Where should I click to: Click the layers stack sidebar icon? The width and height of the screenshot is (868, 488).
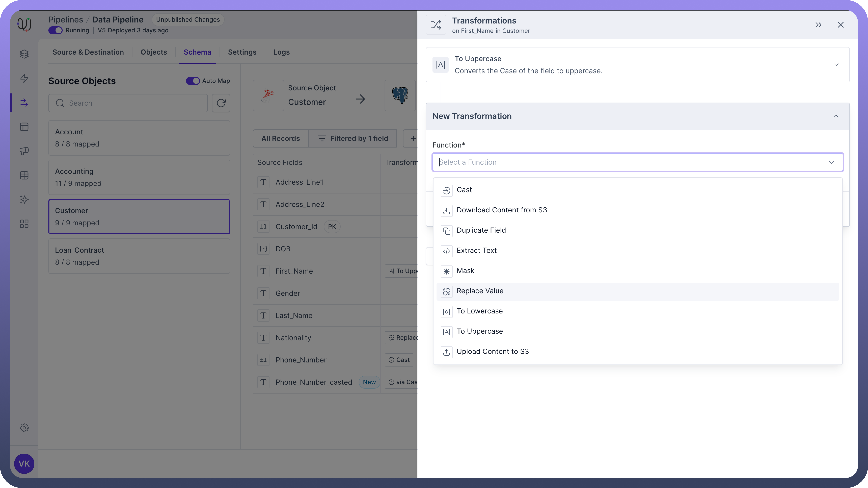(x=24, y=54)
